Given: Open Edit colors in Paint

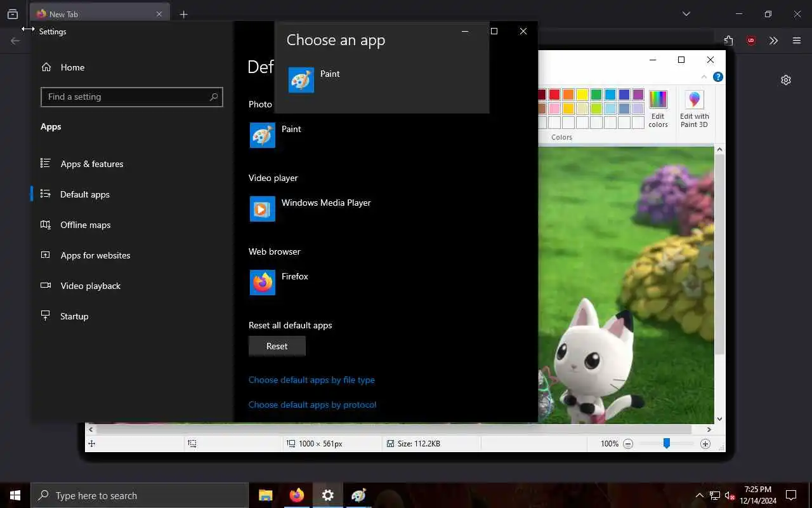Looking at the screenshot, I should (658, 109).
